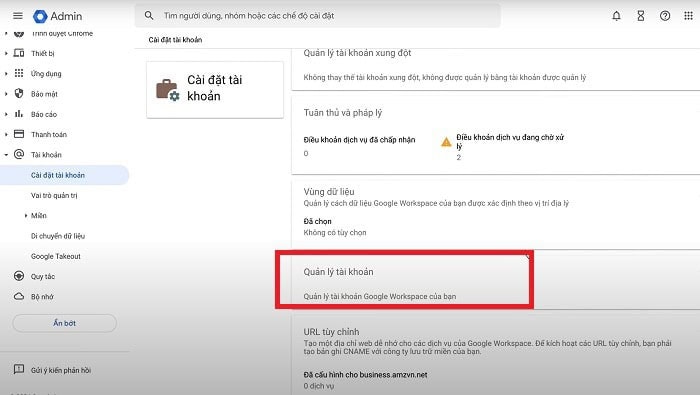The height and width of the screenshot is (395, 700).
Task: Open the main hamburger menu
Action: coord(18,16)
